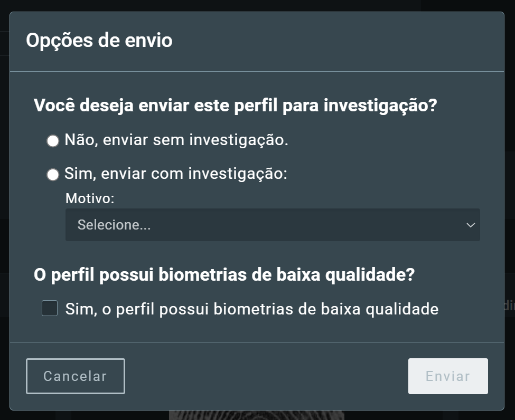
Task: Click the dialog footer between Cancelar and Enviar
Action: (x=267, y=376)
